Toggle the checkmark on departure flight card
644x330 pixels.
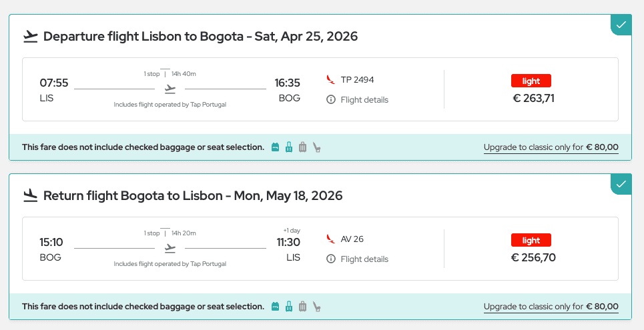(x=621, y=25)
